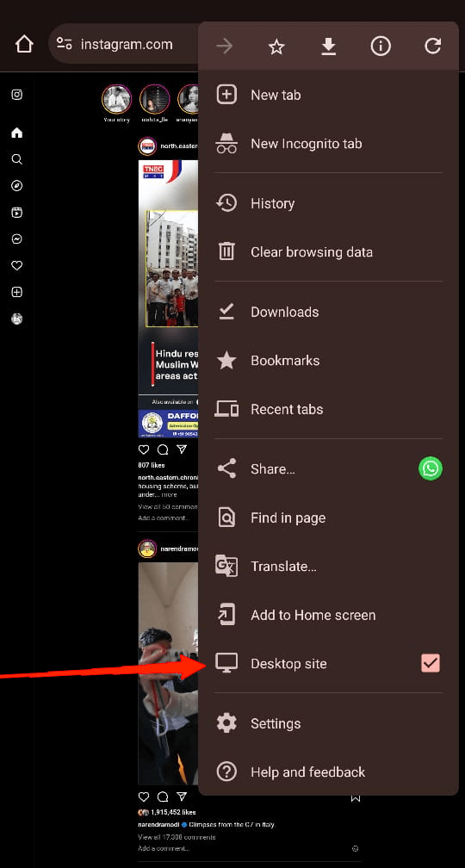The image size is (465, 868).
Task: Open Instagram Explore compass icon
Action: (x=17, y=186)
